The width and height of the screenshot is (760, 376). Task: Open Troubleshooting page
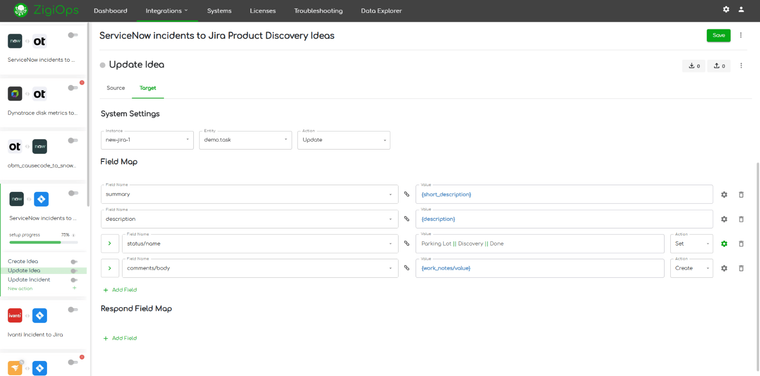pyautogui.click(x=318, y=11)
